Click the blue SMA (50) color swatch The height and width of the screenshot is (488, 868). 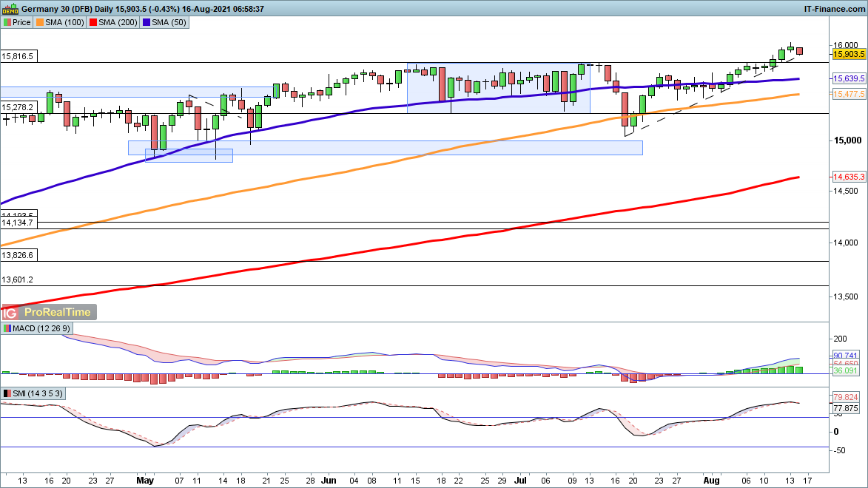point(146,22)
